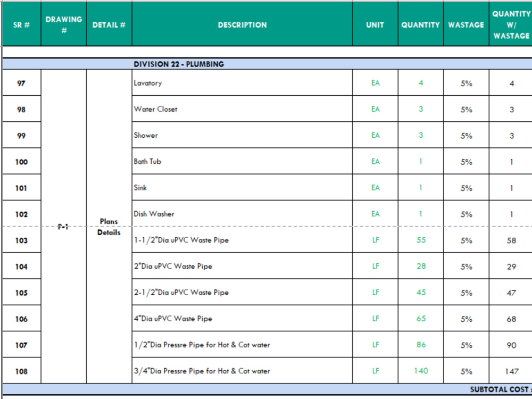The image size is (532, 399).
Task: Click serial number 107 cell
Action: tap(21, 345)
